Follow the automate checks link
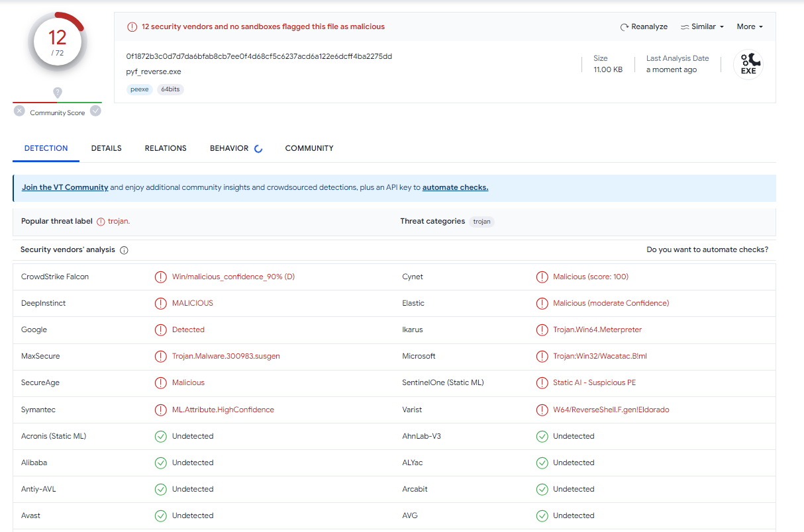The image size is (804, 532). point(455,188)
